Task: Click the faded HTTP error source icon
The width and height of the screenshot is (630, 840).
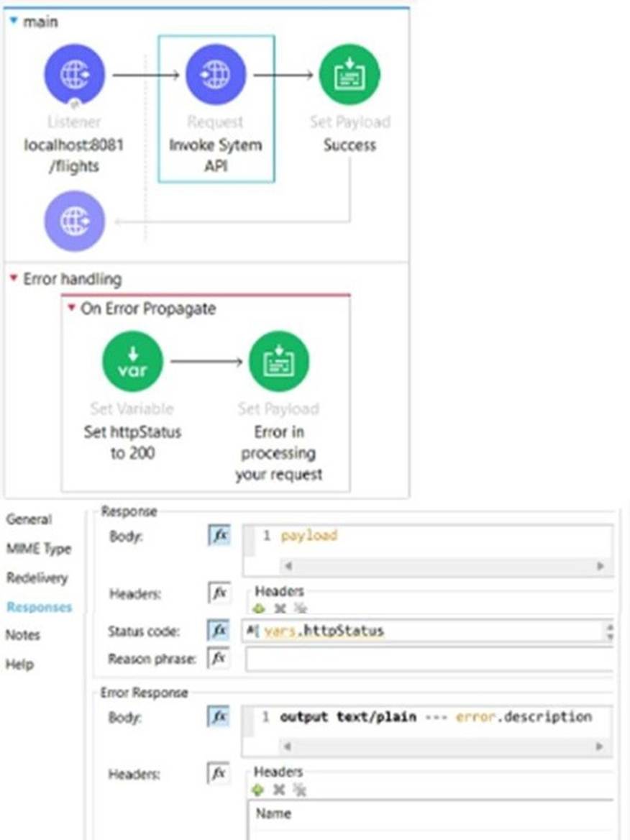Action: 74,221
